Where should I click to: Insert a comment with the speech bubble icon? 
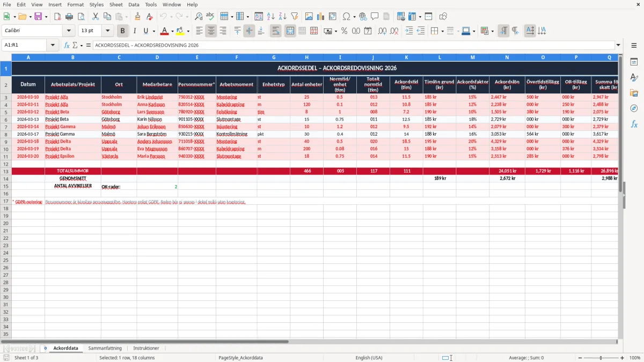point(375,17)
